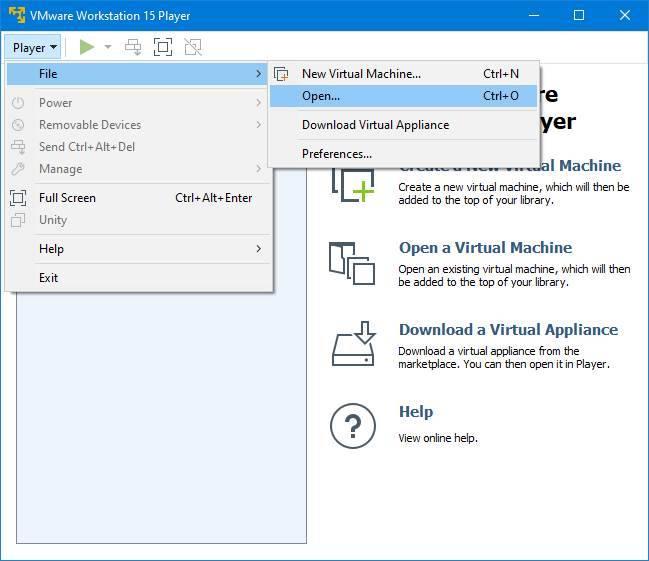Click the Power icon in the Player menu
This screenshot has width=649, height=561.
tap(18, 103)
